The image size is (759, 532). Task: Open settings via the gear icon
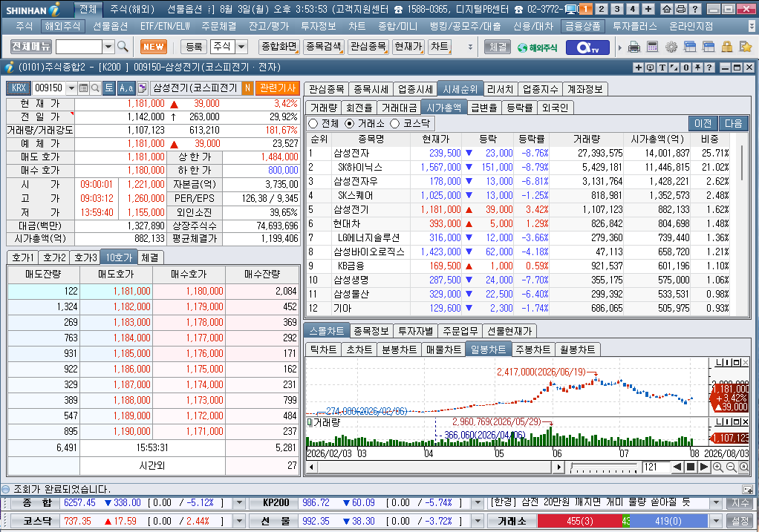[x=671, y=47]
